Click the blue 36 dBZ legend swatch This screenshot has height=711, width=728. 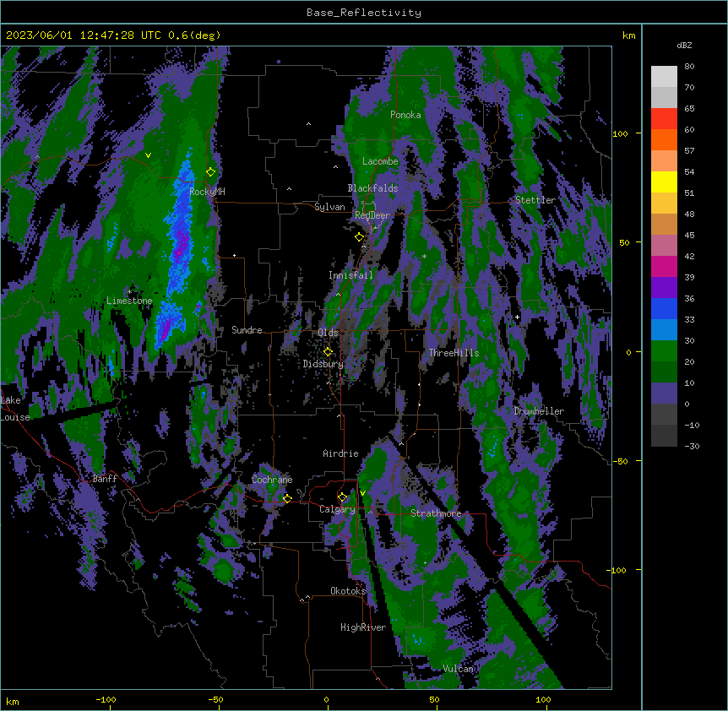(x=664, y=308)
